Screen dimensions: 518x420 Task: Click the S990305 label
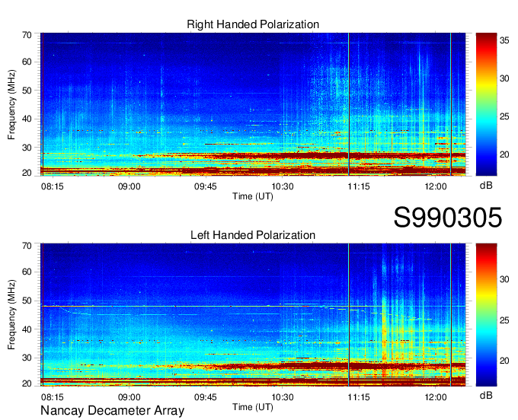[448, 218]
